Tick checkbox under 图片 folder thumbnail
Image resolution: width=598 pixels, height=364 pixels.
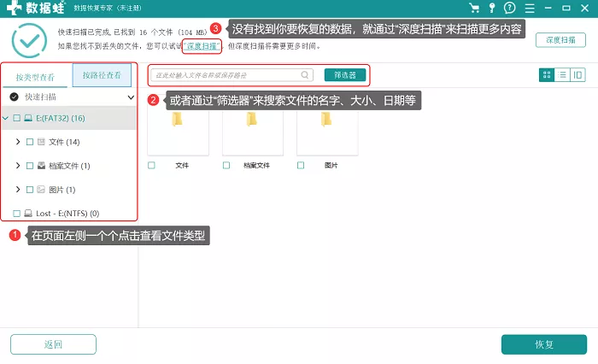301,165
